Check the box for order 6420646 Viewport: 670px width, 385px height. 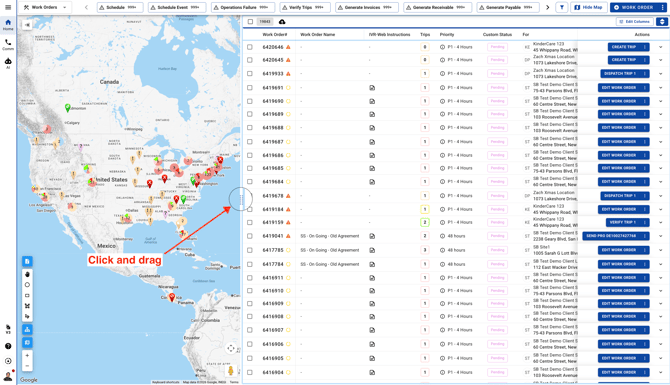(250, 47)
